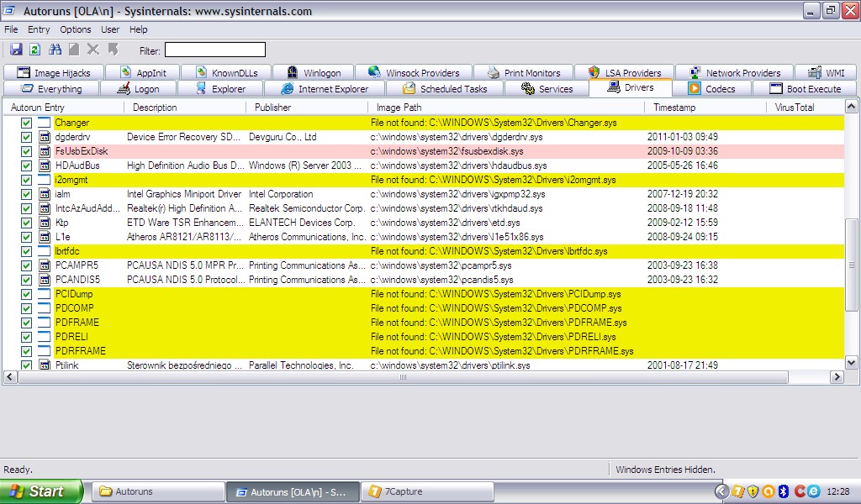Switch to the Logon tab

tap(139, 89)
